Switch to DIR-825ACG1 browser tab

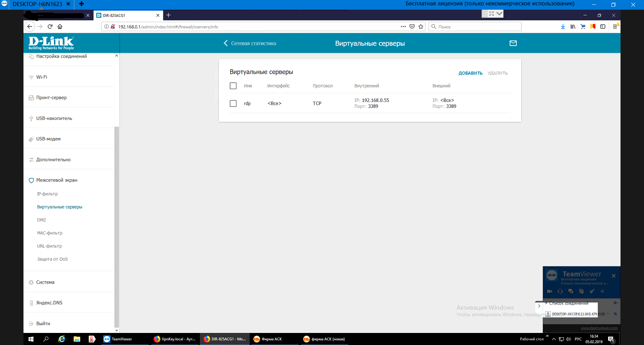(x=128, y=15)
